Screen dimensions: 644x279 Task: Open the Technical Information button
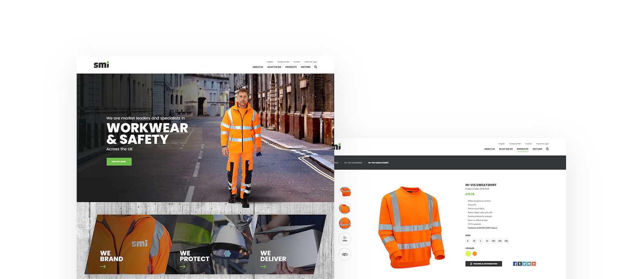pos(484,264)
